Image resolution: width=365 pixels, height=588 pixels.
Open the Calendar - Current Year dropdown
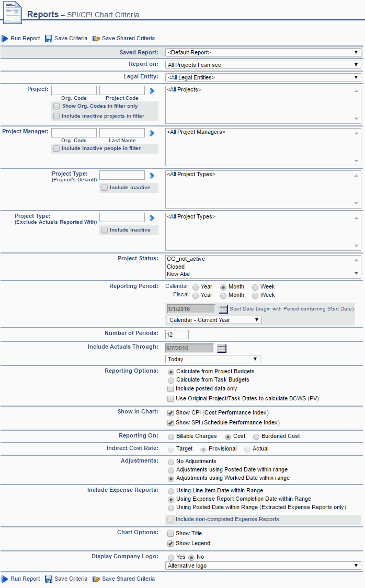click(x=214, y=320)
